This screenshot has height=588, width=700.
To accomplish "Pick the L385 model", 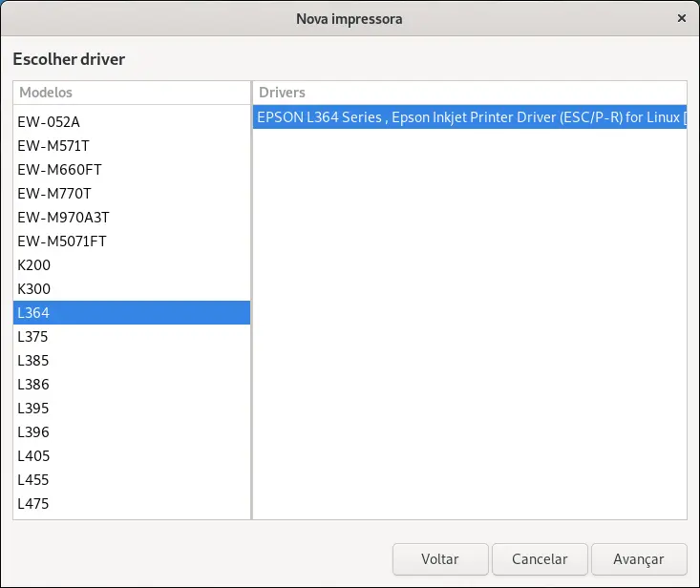I will (132, 361).
